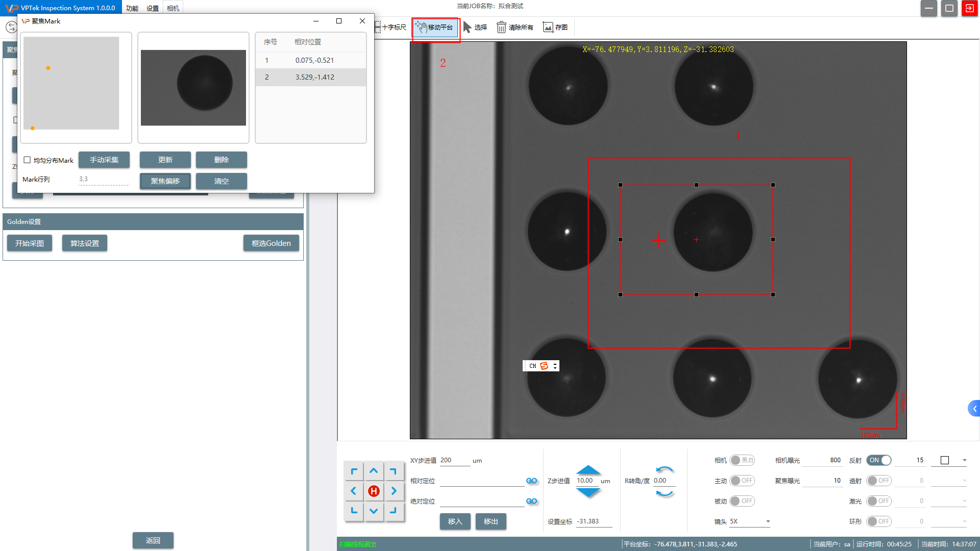Move stage to lower-right corner

[394, 511]
